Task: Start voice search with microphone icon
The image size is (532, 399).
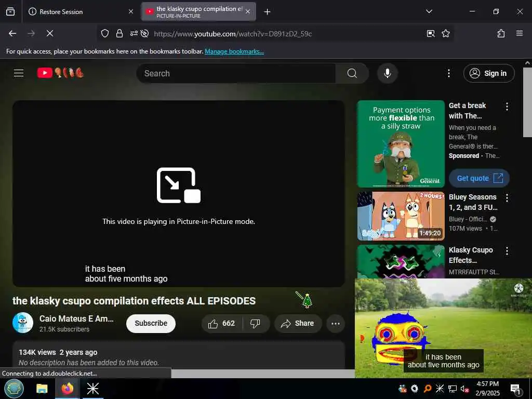Action: 387,73
